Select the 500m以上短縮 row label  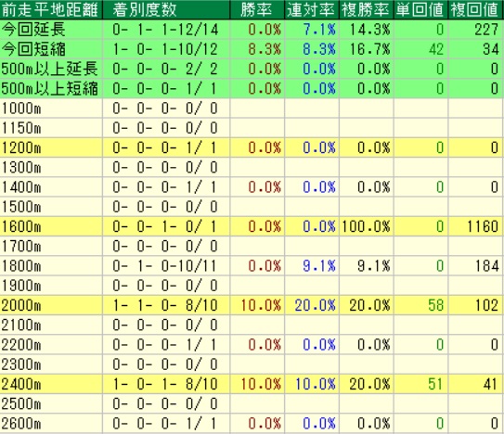coord(50,88)
